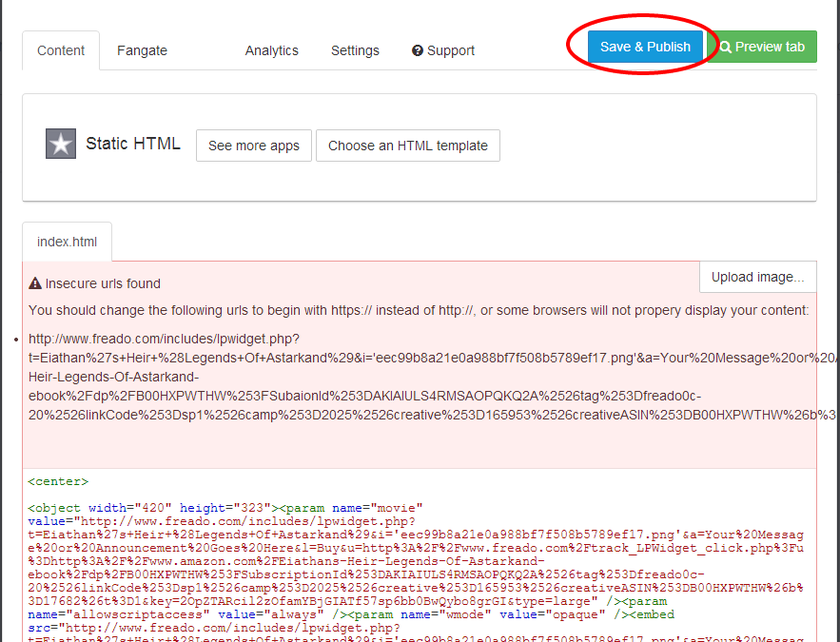Click the 'Insecure urls found' warning title
The image size is (840, 642).
click(x=103, y=283)
